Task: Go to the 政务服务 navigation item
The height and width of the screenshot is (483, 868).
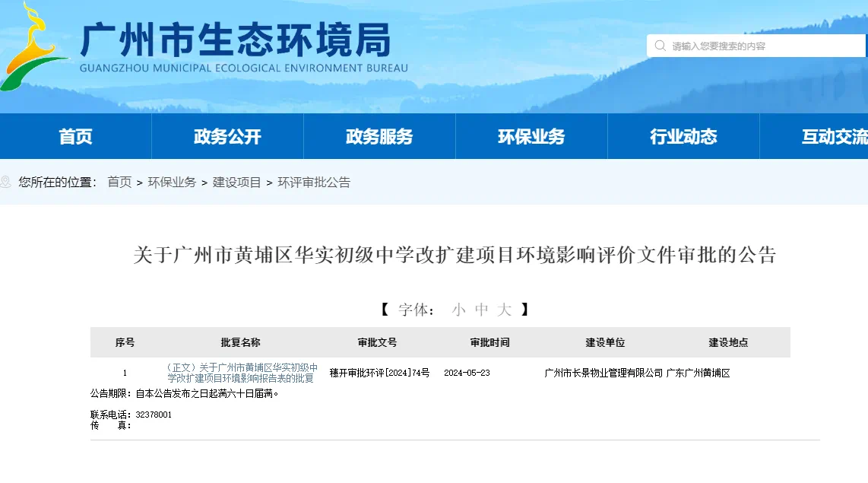Action: coord(379,137)
